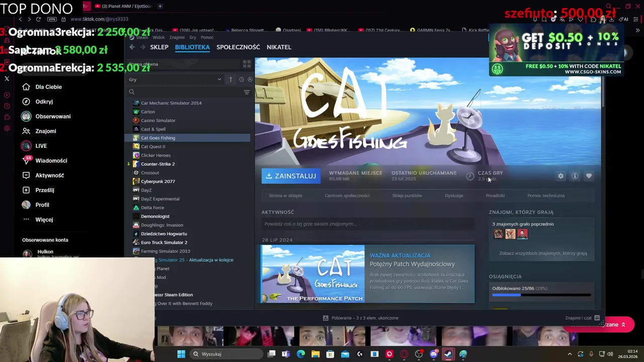Toggle the ready-to-play filter (play icon)
The image size is (644, 362).
250,79
